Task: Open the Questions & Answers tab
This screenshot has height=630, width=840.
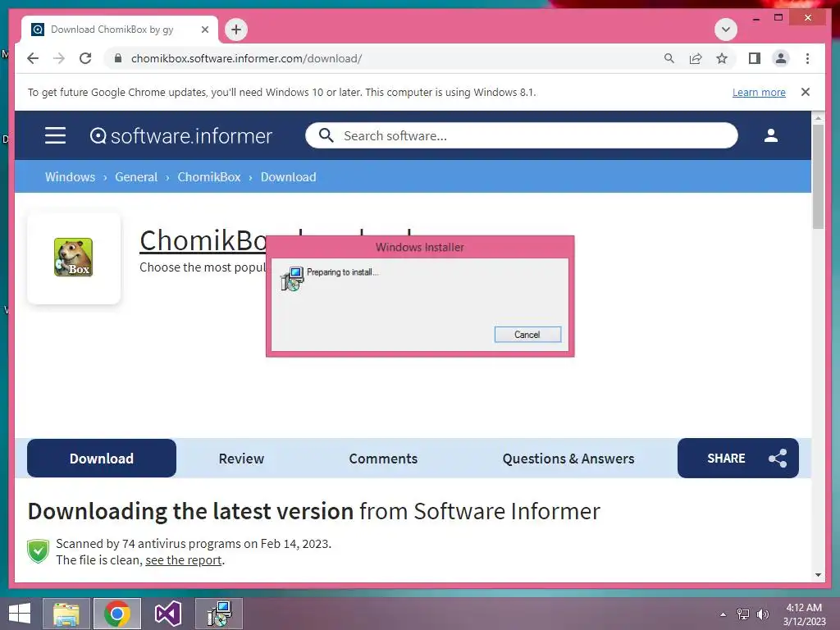Action: point(568,459)
